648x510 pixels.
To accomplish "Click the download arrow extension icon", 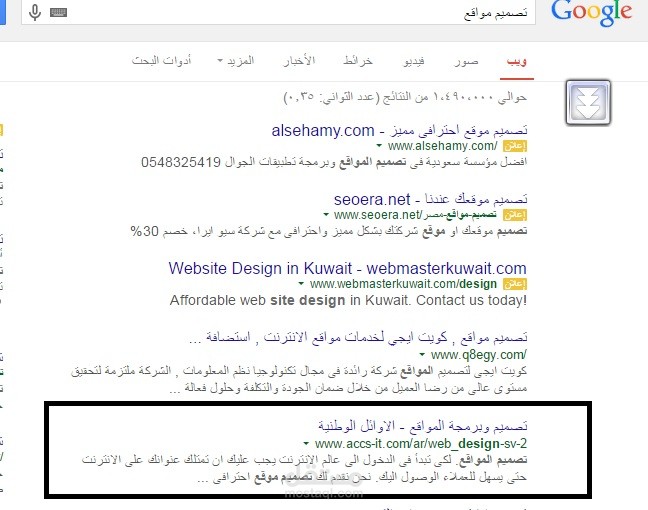I will click(x=588, y=102).
